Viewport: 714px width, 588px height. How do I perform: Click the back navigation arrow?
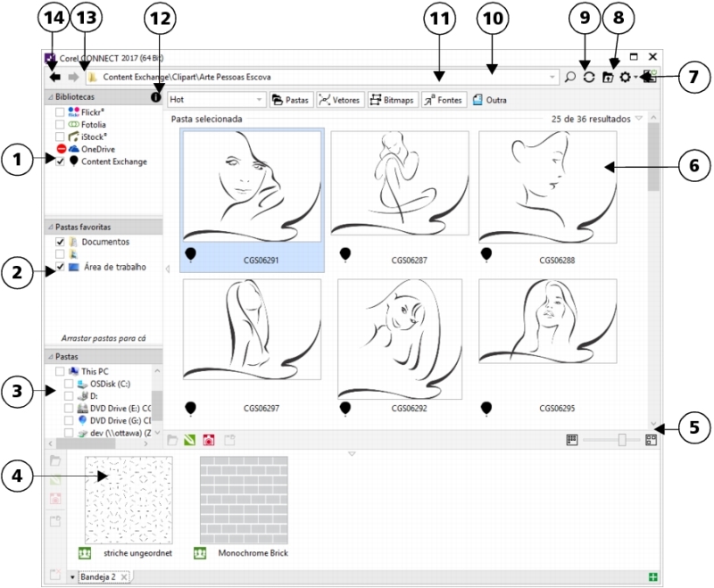(54, 78)
